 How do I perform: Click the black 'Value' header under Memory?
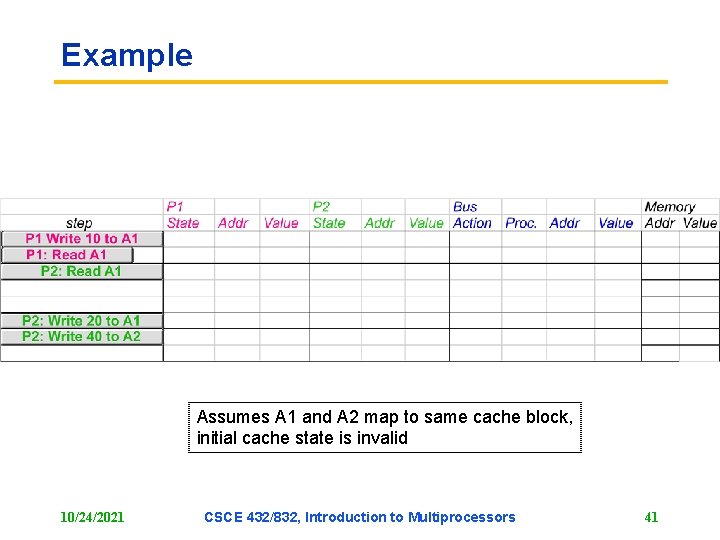click(x=699, y=223)
